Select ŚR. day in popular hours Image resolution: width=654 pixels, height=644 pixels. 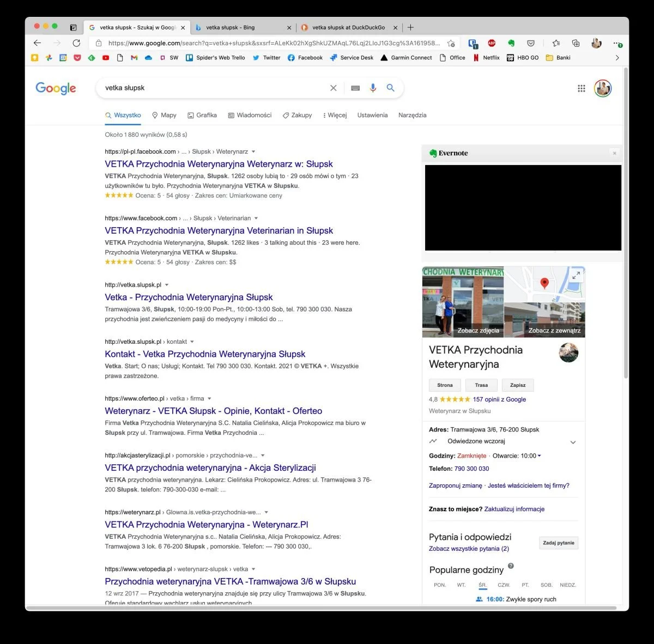(482, 585)
